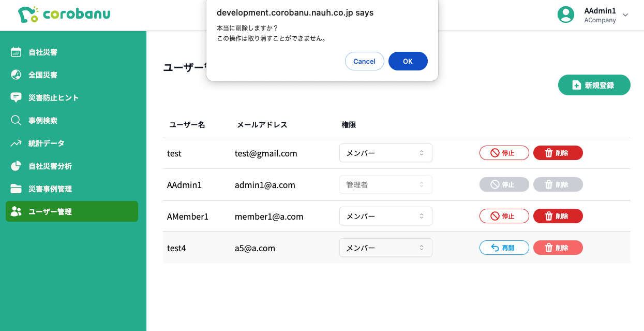This screenshot has width=644, height=331.
Task: Click the corobanu logo
Action: pyautogui.click(x=64, y=15)
